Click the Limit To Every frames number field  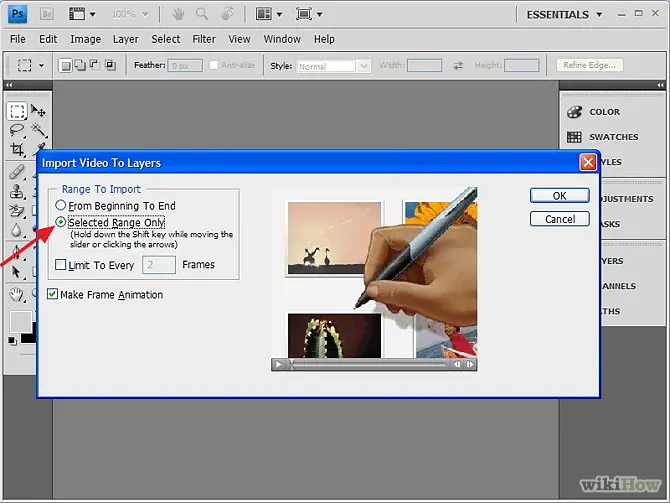pos(159,265)
